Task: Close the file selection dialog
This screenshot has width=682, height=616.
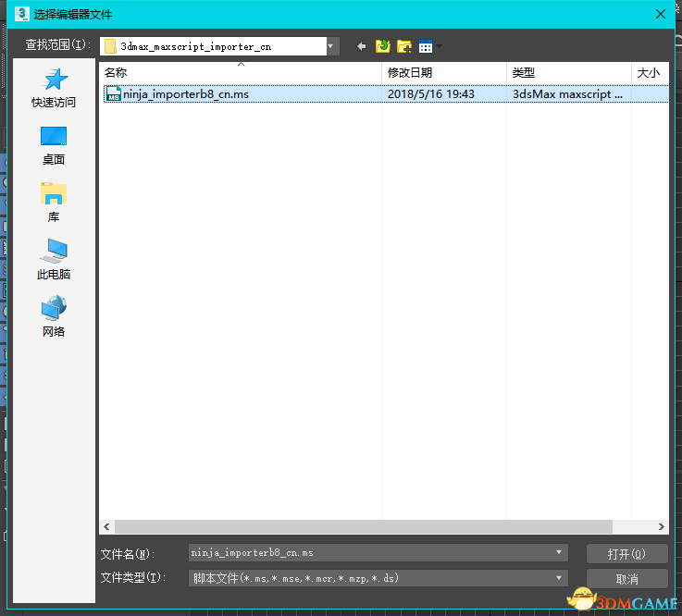Action: point(659,14)
